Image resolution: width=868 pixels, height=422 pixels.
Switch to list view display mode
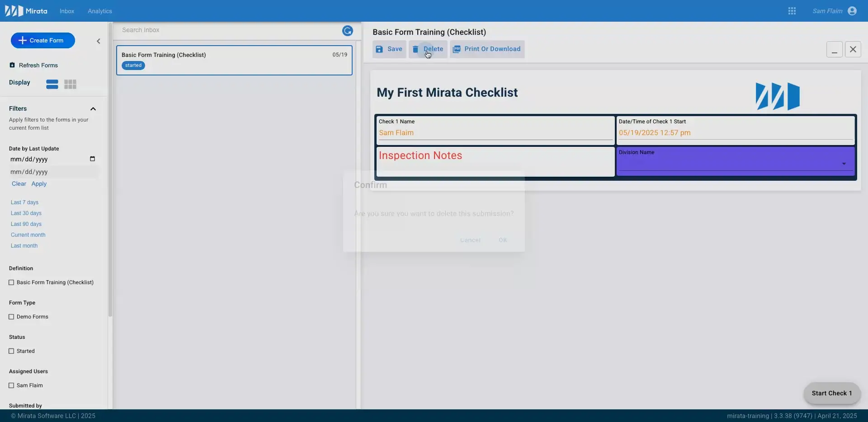coord(51,84)
